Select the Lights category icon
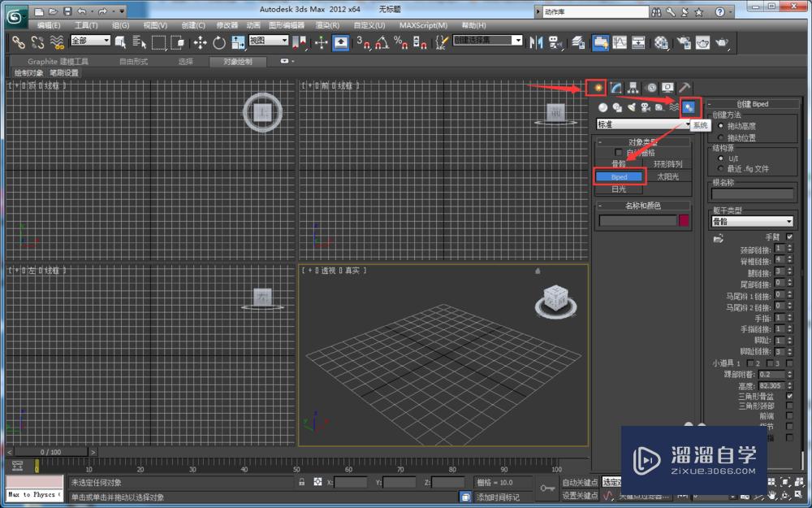Viewport: 812px width, 508px height. 631,107
